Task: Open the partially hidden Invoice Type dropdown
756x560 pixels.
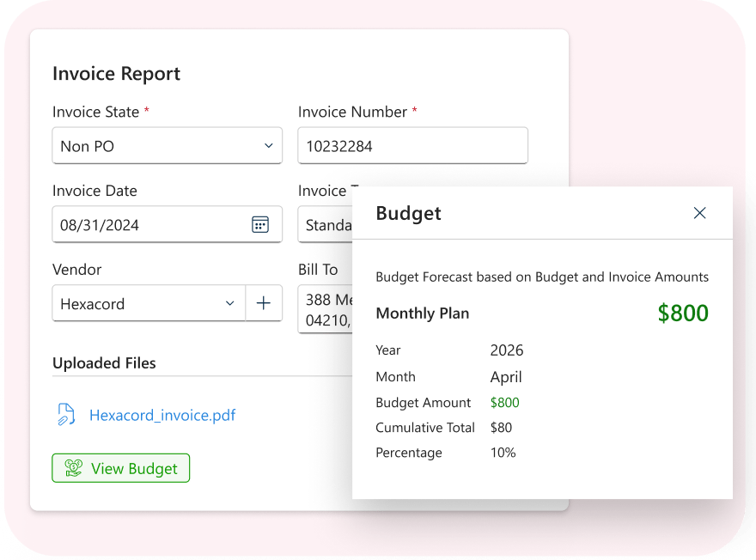Action: point(326,225)
